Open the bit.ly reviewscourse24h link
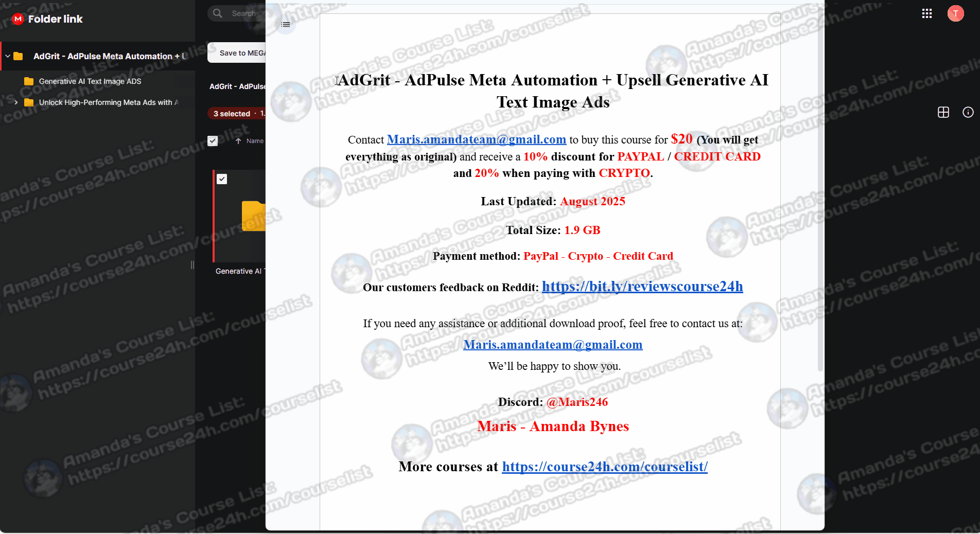980x534 pixels. coord(642,287)
